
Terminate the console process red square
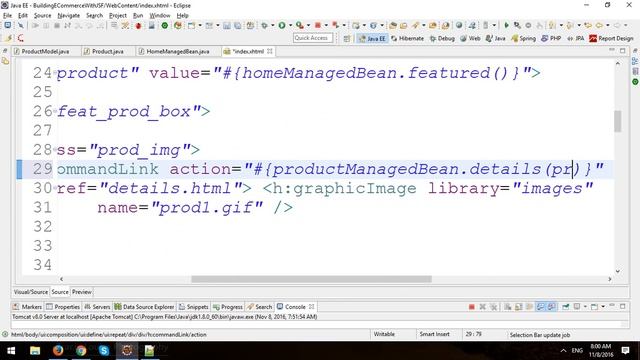click(x=471, y=307)
